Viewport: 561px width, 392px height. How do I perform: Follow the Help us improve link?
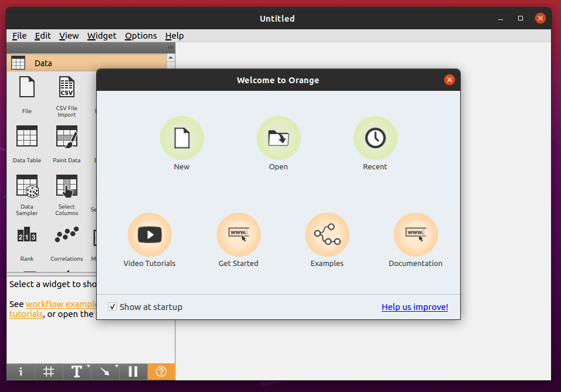pos(414,307)
